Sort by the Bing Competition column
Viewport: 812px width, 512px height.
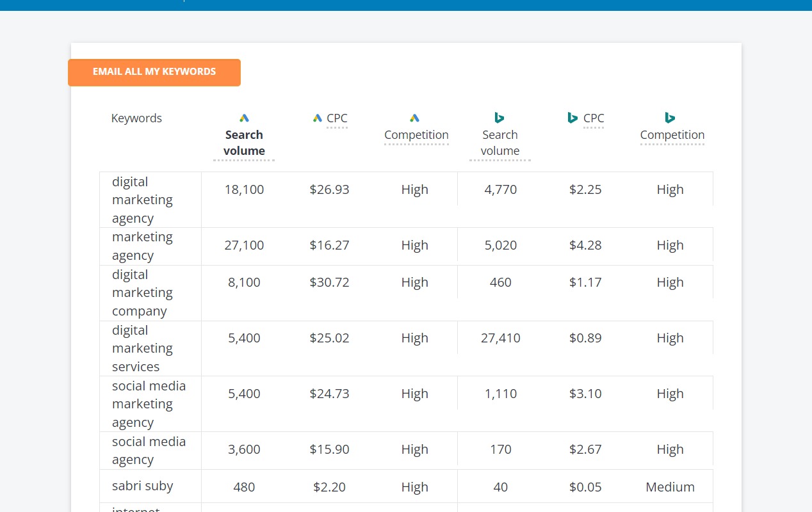[672, 134]
